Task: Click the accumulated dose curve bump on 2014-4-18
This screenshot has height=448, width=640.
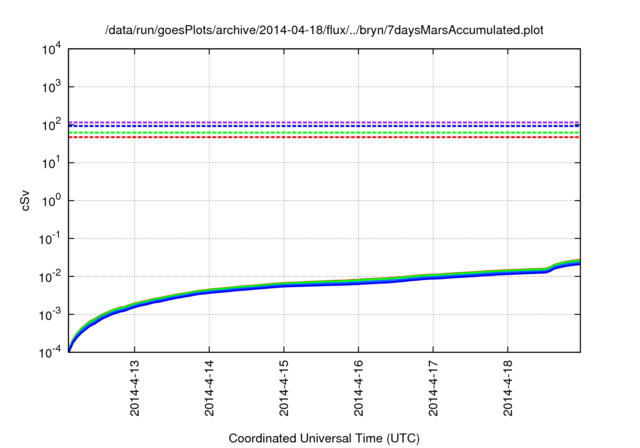Action: [554, 267]
